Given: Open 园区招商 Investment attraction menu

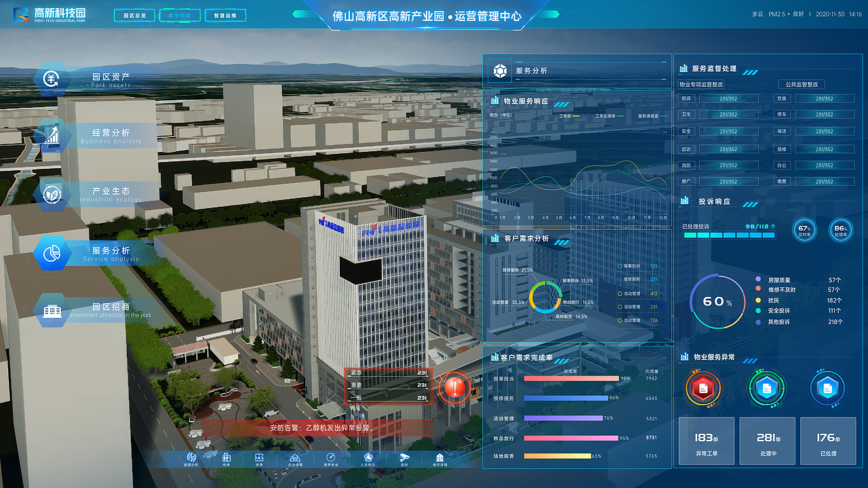Looking at the screenshot, I should pos(102,311).
